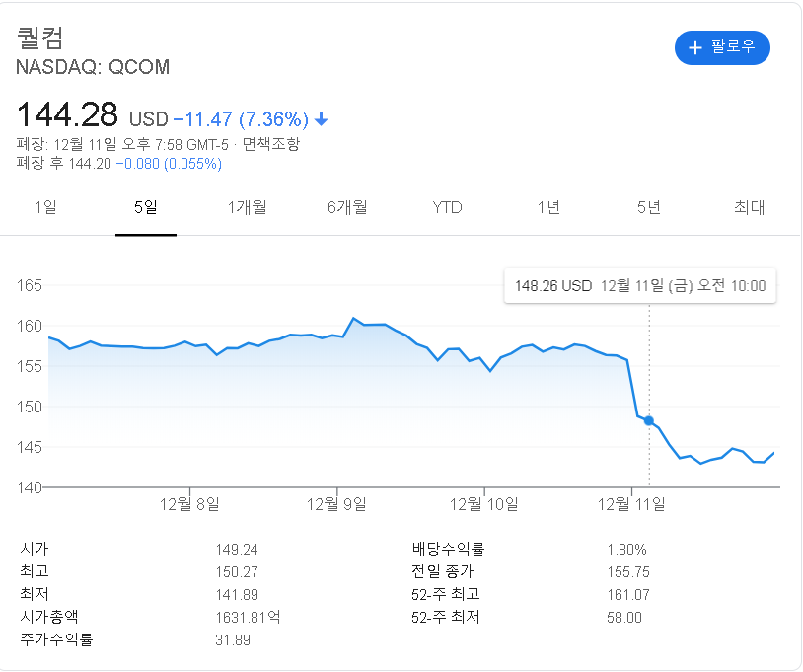Select the 5일 range tab

coord(145,207)
